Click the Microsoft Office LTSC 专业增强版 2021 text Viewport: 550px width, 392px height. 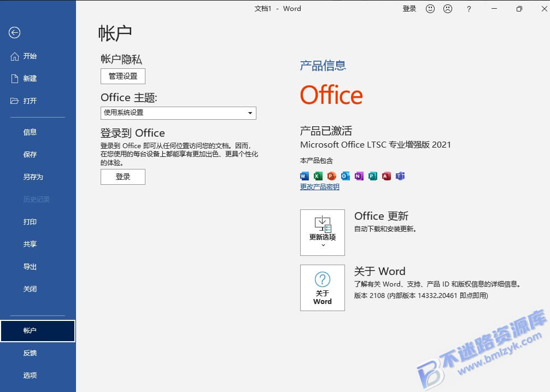coord(375,145)
